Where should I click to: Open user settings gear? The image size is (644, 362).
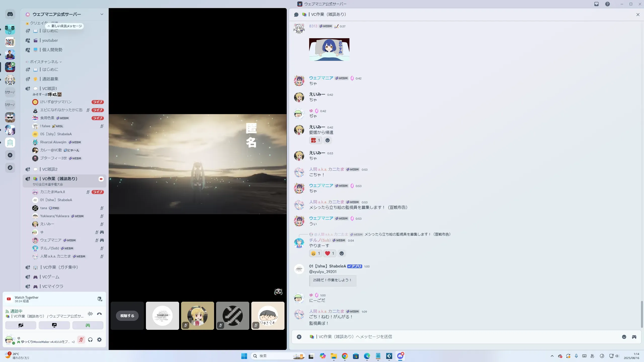pyautogui.click(x=99, y=340)
